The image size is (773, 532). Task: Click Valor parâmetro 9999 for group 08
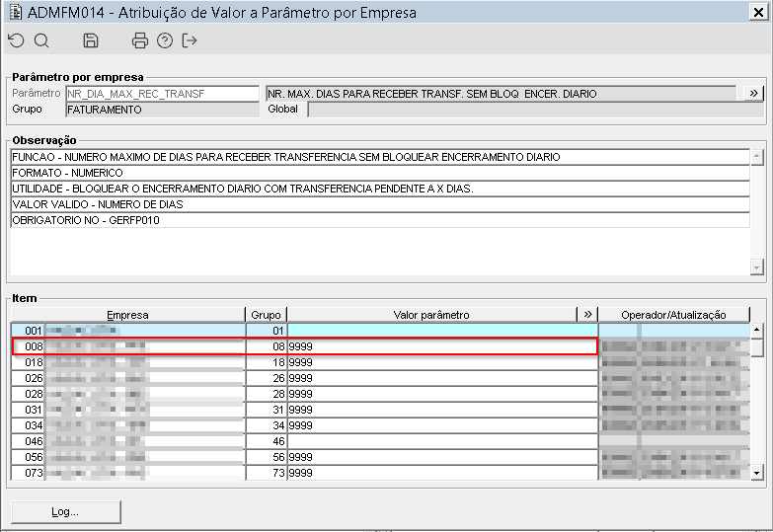[442, 346]
